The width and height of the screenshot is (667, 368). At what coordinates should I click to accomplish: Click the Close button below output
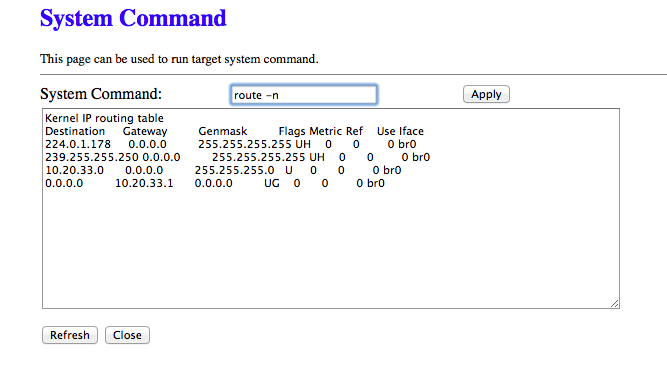(x=127, y=335)
